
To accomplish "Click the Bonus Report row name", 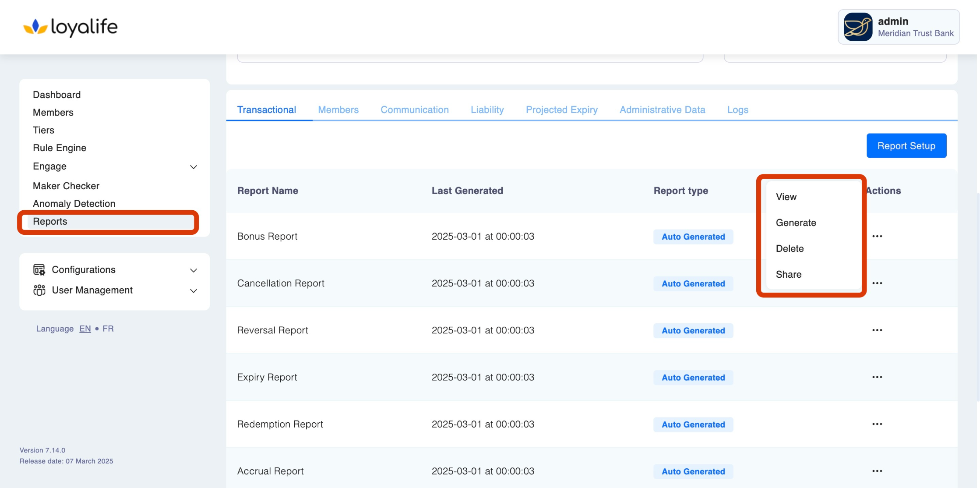I will [x=267, y=237].
